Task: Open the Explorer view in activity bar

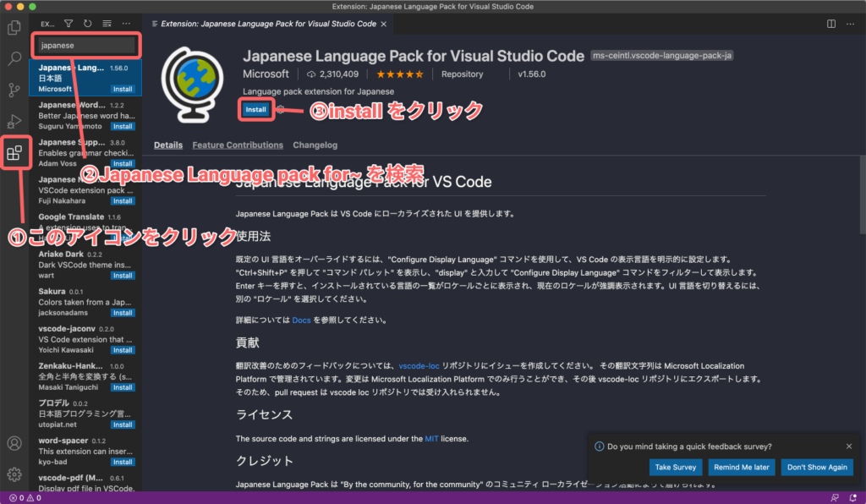Action: [x=14, y=27]
